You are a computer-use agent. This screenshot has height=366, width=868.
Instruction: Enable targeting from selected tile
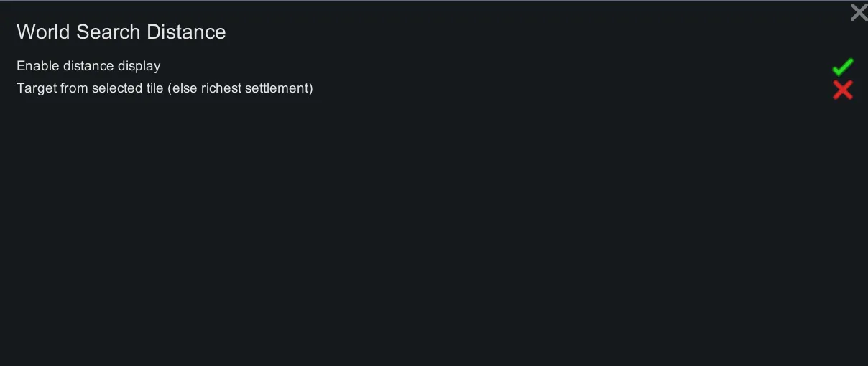coord(842,90)
